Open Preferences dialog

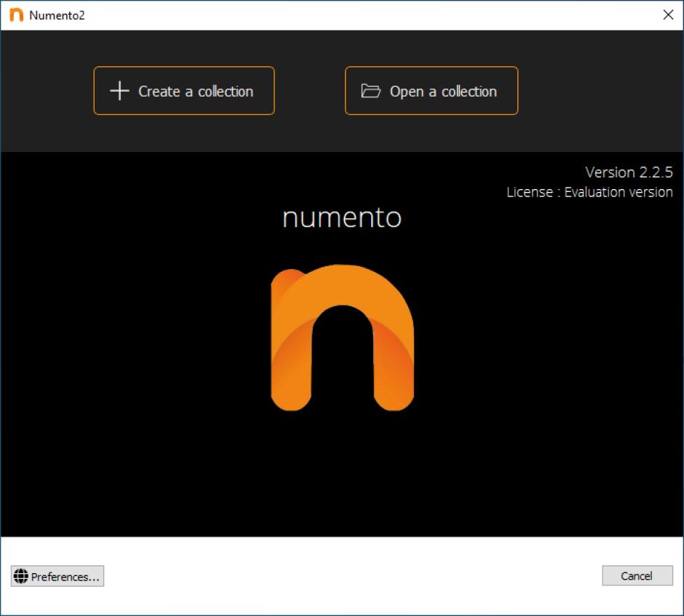pos(57,576)
